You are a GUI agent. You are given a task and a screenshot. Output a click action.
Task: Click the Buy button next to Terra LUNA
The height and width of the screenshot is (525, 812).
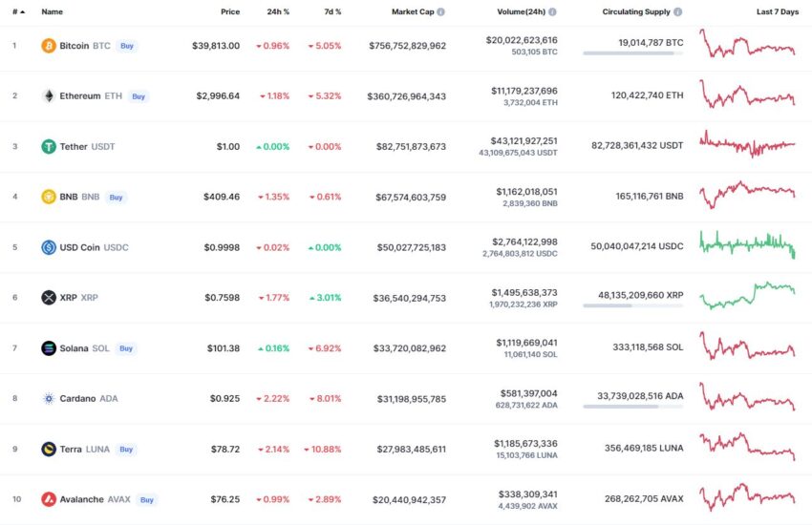point(126,450)
